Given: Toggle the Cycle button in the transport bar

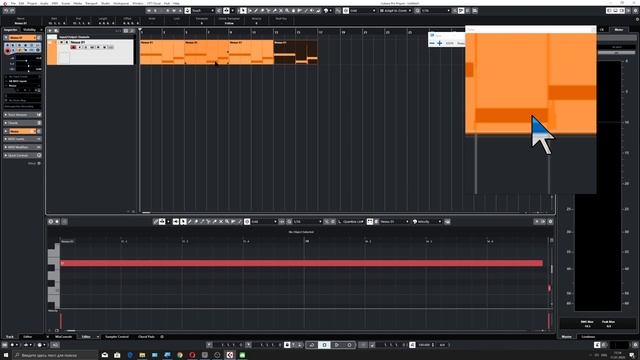Looking at the screenshot, I should point(312,345).
